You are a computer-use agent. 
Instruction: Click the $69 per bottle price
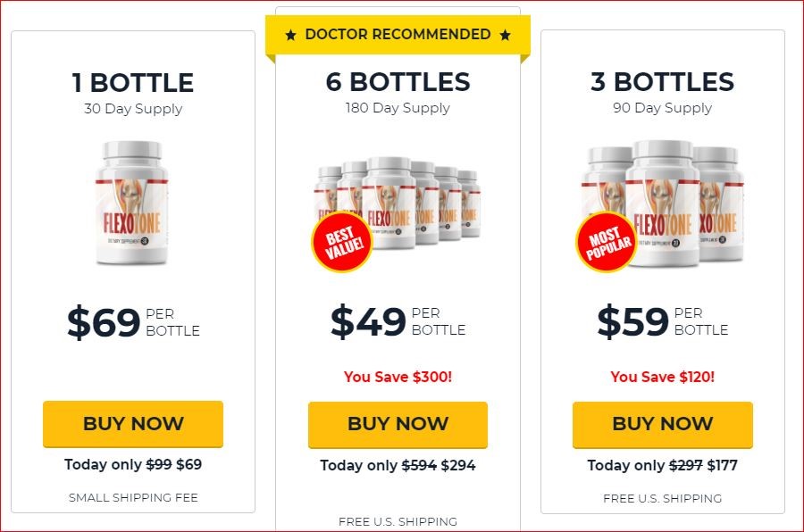pyautogui.click(x=133, y=322)
